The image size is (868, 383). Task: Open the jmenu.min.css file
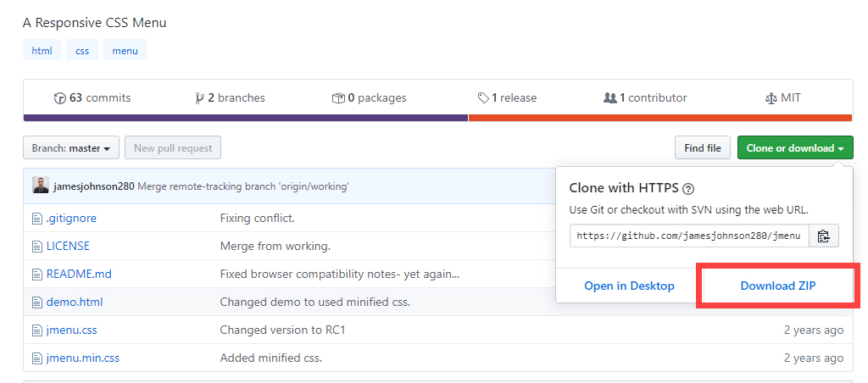pyautogui.click(x=83, y=358)
